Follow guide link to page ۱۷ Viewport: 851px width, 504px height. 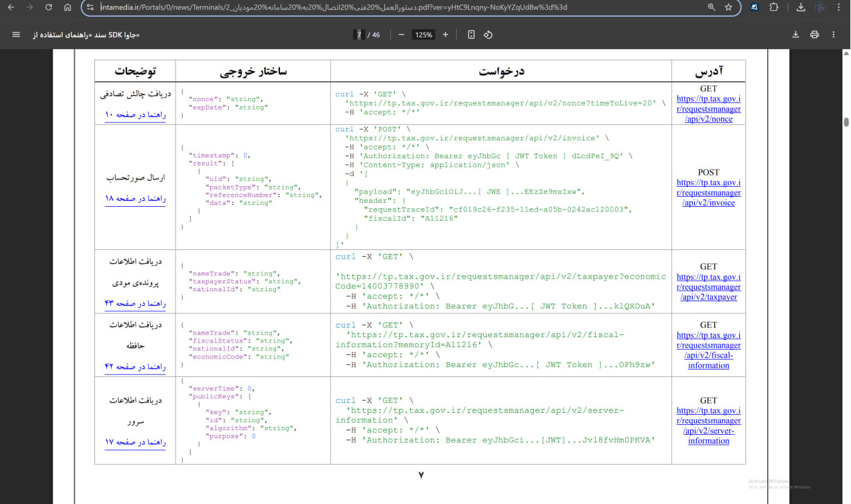135,442
